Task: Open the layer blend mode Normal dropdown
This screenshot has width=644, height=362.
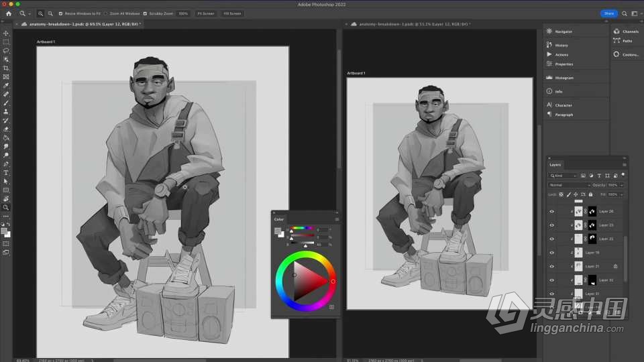Action: click(x=570, y=185)
